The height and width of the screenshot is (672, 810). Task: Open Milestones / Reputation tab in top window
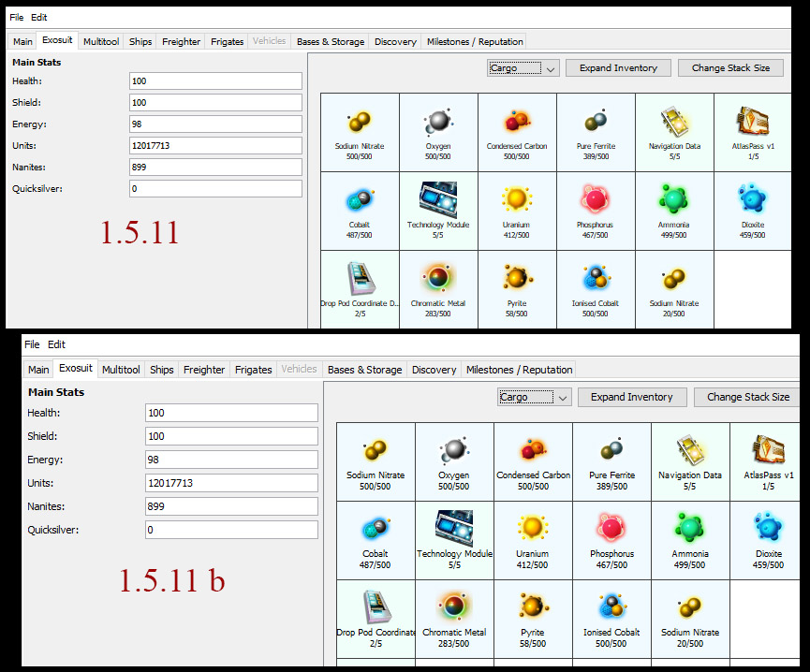(x=475, y=41)
